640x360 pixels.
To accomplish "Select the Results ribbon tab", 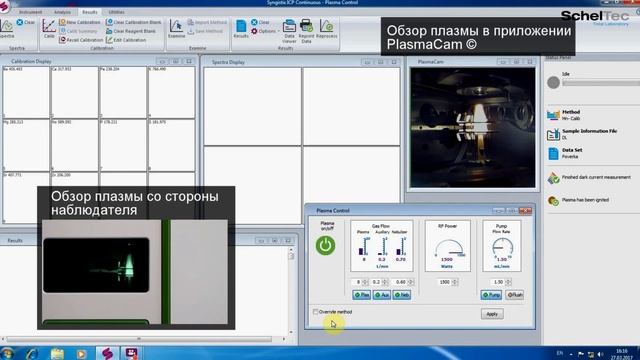I will [89, 12].
